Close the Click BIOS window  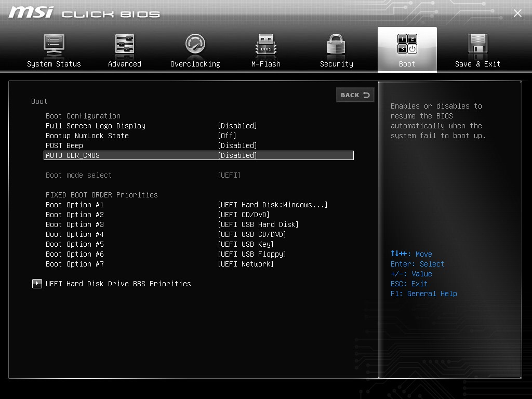point(517,13)
